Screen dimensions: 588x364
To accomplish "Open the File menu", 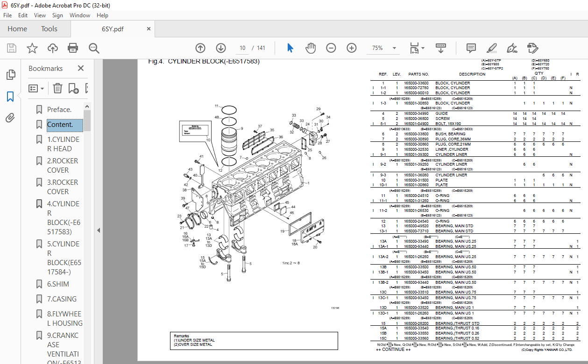I will pos(7,15).
